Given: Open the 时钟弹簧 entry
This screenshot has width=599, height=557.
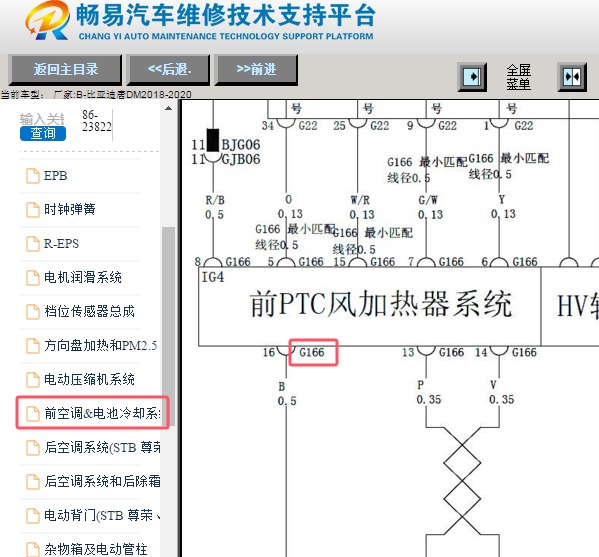Looking at the screenshot, I should point(70,209).
